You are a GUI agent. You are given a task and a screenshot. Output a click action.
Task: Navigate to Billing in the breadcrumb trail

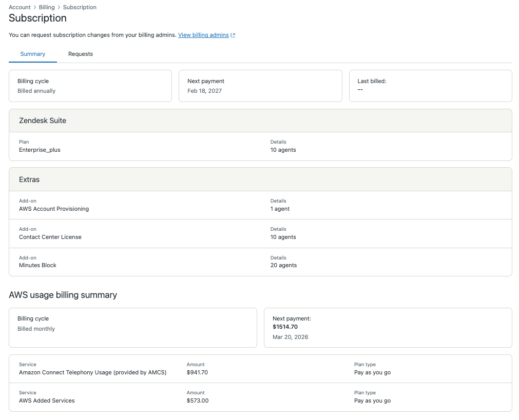click(47, 7)
